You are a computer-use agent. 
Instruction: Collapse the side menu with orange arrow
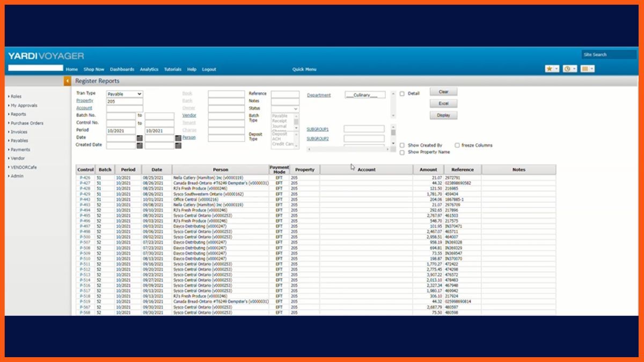tap(67, 81)
